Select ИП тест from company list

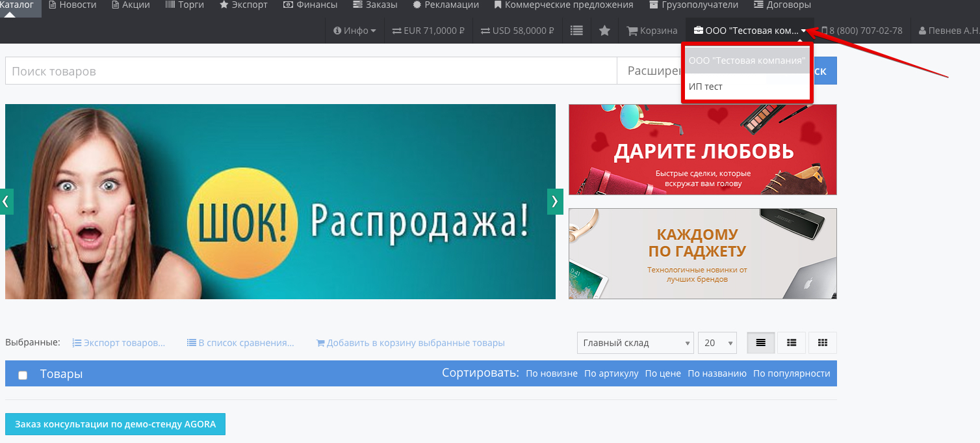(x=706, y=87)
